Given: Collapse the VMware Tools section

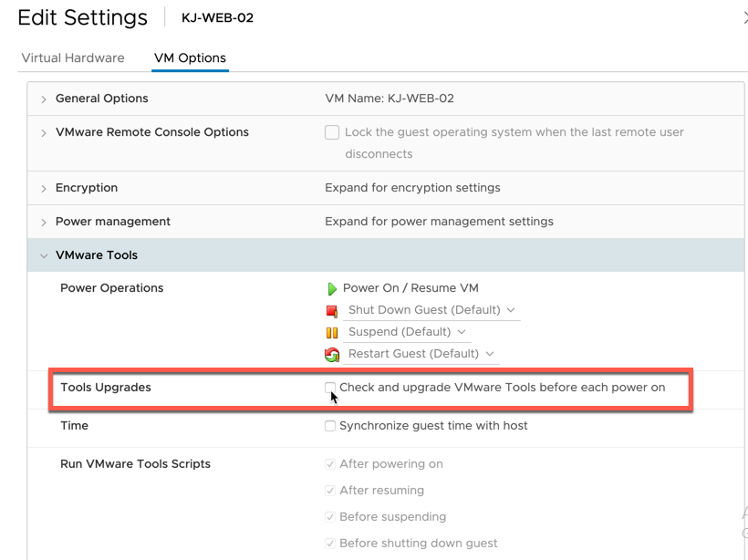Looking at the screenshot, I should coord(44,254).
